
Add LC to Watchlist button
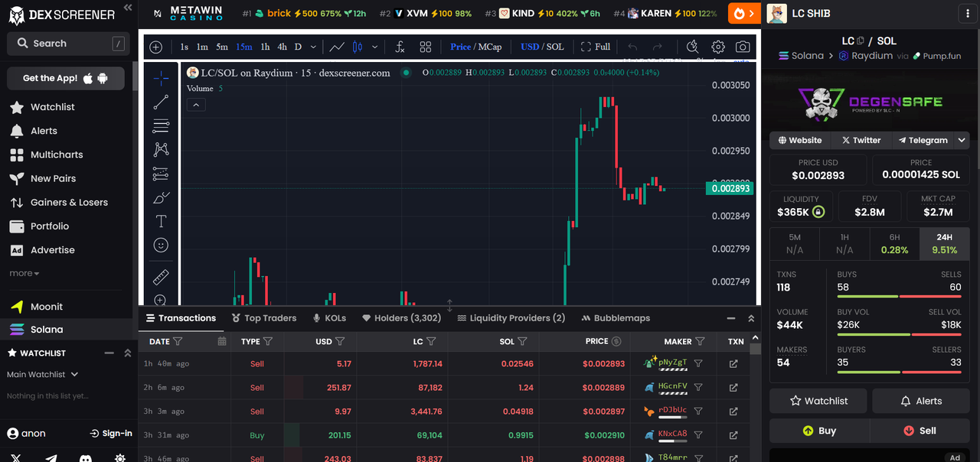[818, 401]
